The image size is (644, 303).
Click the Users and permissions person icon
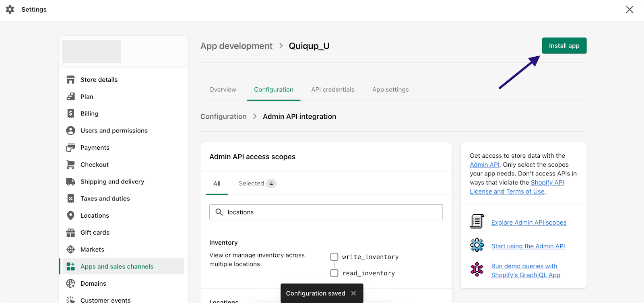coord(70,130)
